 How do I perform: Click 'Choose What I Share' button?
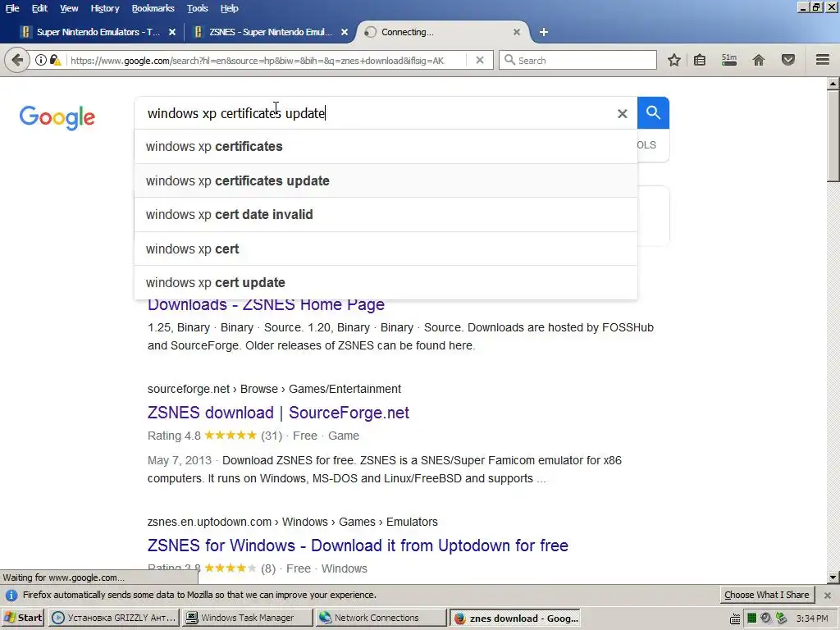[767, 595]
